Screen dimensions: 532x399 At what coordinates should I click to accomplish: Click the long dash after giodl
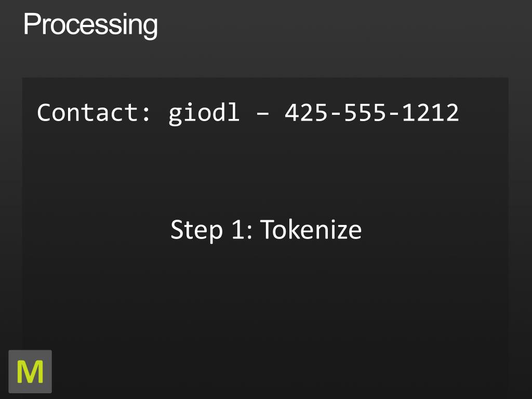pyautogui.click(x=262, y=115)
